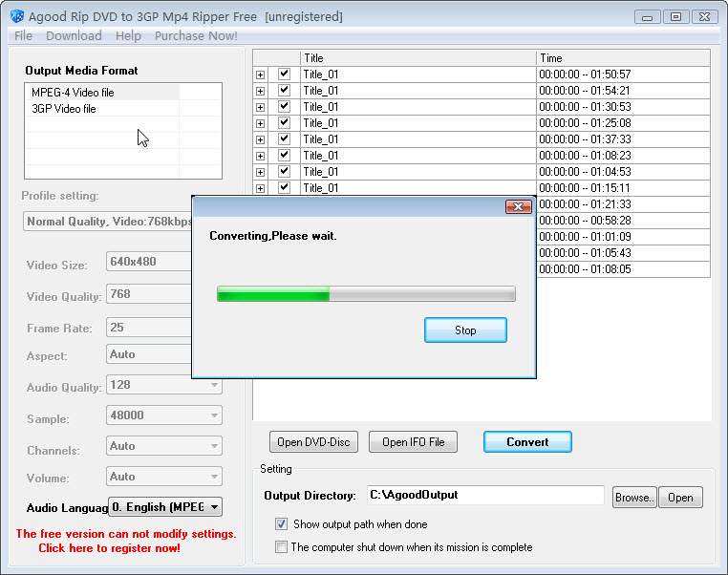The width and height of the screenshot is (728, 575).
Task: Uncheck the title with time 01:08:23
Action: 284,155
